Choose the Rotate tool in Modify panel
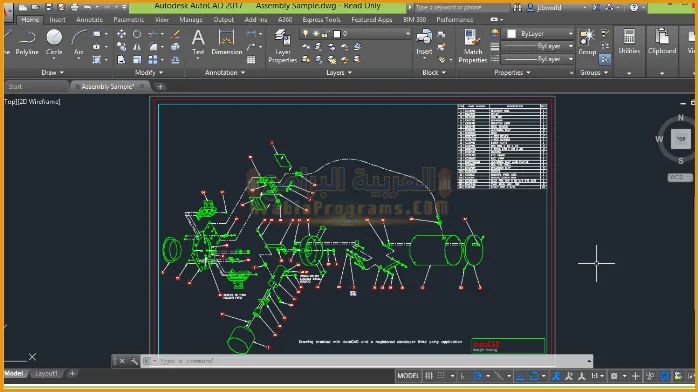Viewport: 698px width, 392px height. point(137,34)
